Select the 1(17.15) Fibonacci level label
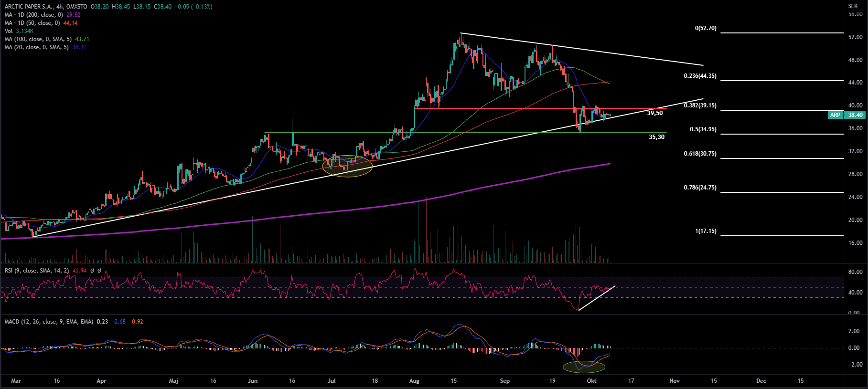The height and width of the screenshot is (389, 868). point(705,231)
